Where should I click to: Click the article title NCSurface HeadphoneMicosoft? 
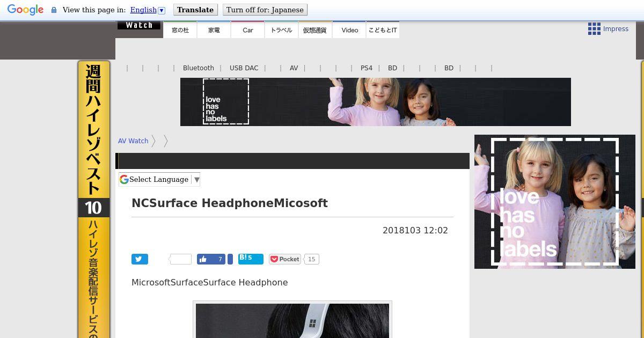pyautogui.click(x=230, y=203)
